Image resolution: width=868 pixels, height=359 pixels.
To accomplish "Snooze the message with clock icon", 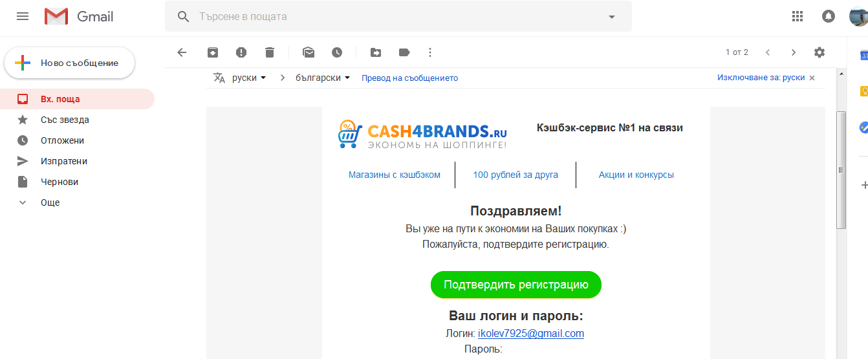I will pyautogui.click(x=337, y=52).
